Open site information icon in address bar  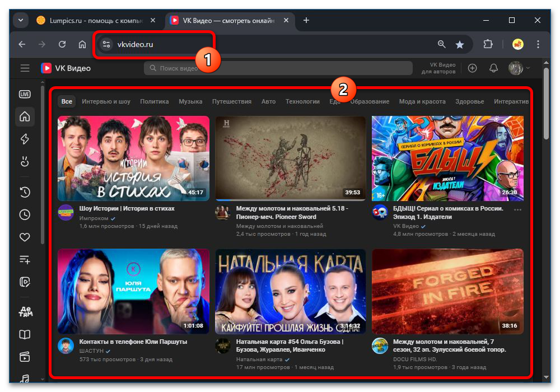click(x=106, y=44)
